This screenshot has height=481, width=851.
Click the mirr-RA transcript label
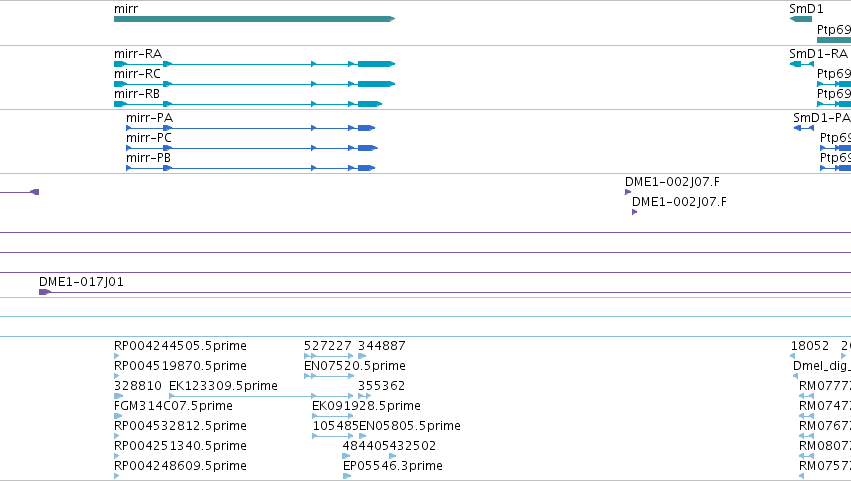coord(138,54)
